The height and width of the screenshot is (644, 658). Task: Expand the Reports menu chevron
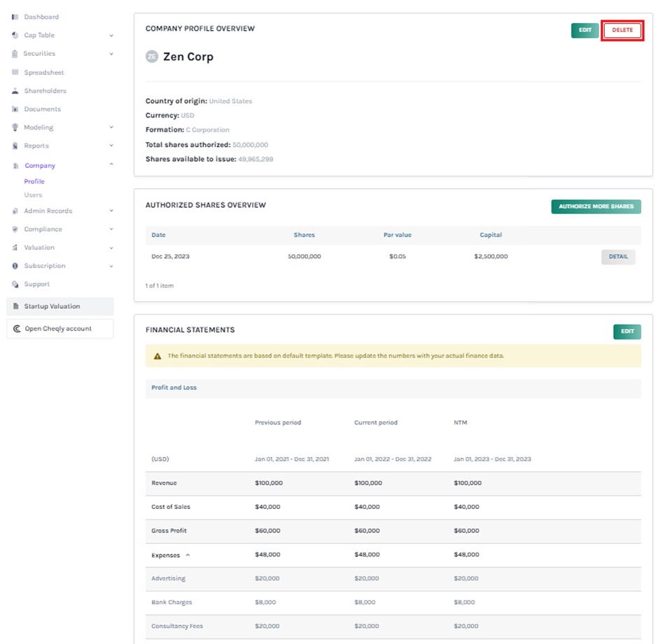[111, 146]
